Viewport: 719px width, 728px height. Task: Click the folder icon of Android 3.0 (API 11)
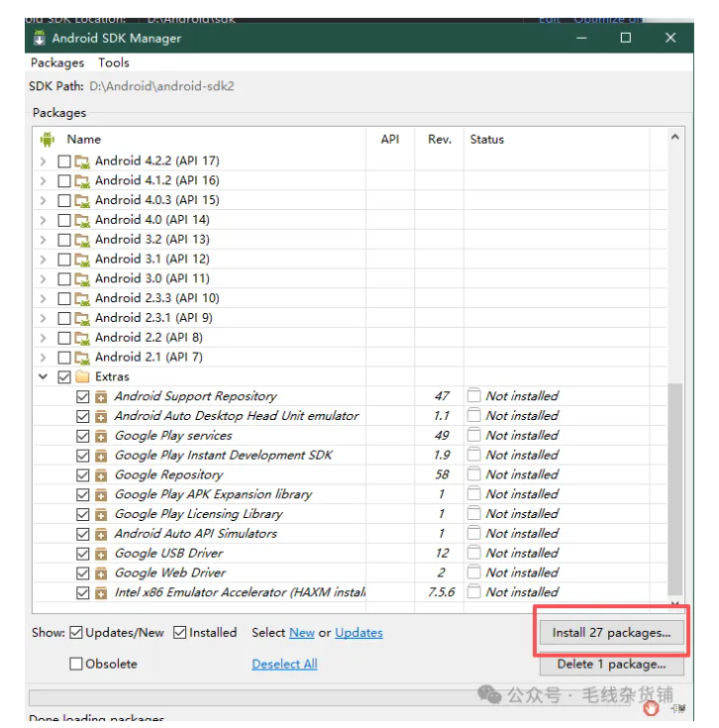coord(82,279)
